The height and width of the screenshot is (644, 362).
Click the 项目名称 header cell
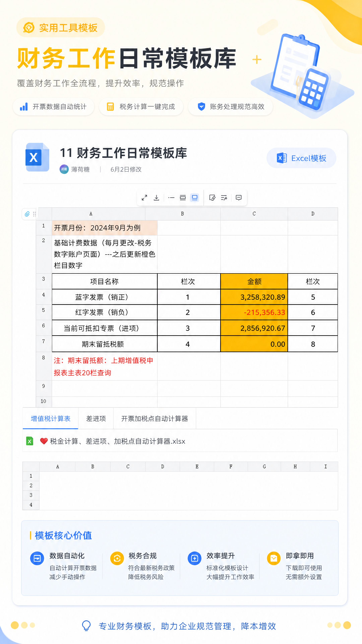coord(104,282)
